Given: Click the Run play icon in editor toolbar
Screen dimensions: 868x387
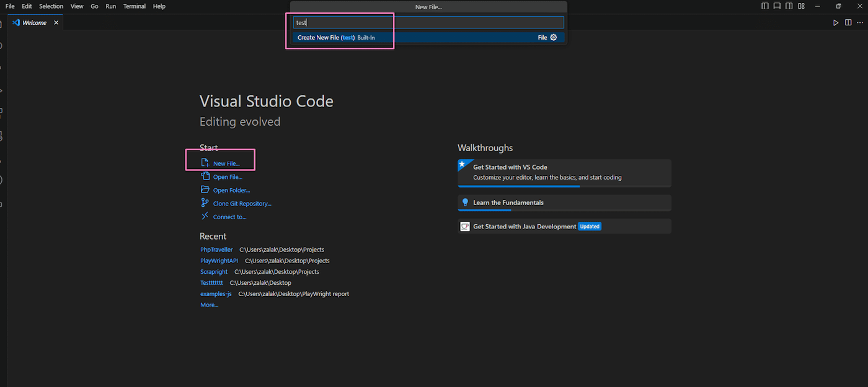Looking at the screenshot, I should click(x=836, y=22).
